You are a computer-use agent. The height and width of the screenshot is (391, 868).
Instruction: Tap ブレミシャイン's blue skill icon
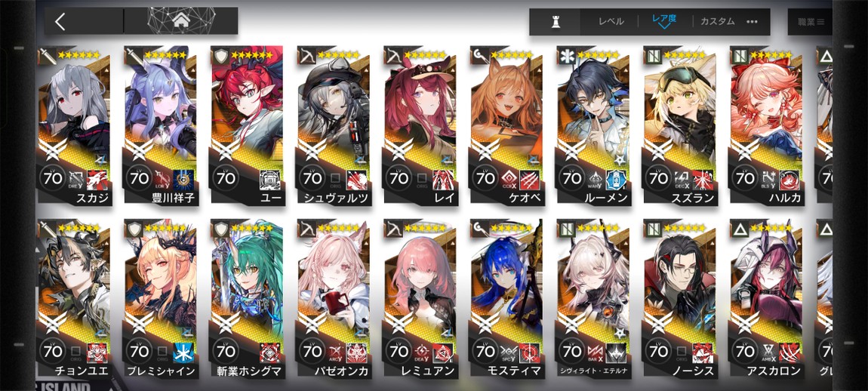click(x=183, y=353)
